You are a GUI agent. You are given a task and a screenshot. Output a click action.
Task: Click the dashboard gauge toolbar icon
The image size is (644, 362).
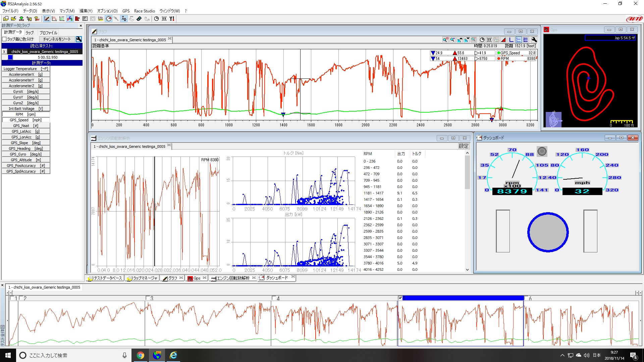(108, 19)
